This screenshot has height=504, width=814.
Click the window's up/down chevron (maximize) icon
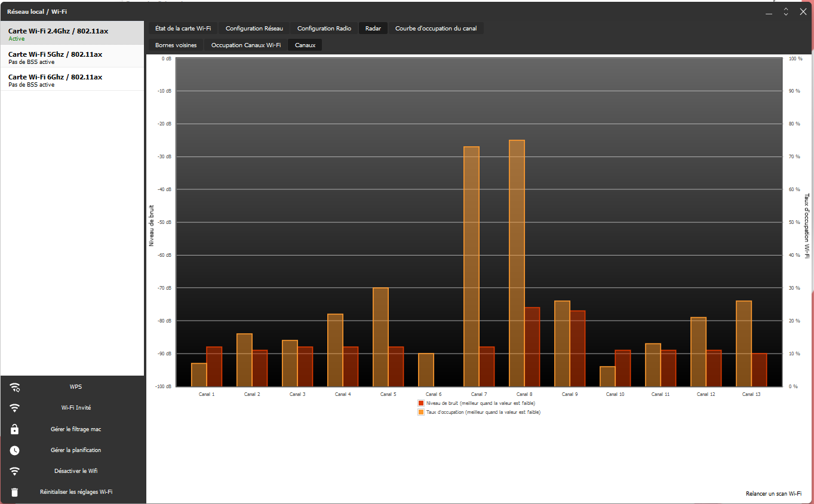[786, 11]
